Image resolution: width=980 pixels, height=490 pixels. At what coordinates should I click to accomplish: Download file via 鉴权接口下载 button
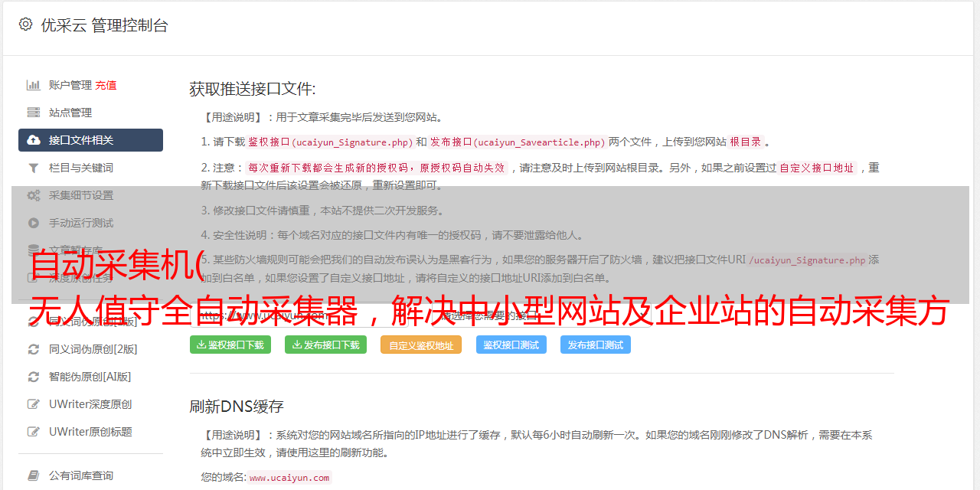tap(230, 345)
